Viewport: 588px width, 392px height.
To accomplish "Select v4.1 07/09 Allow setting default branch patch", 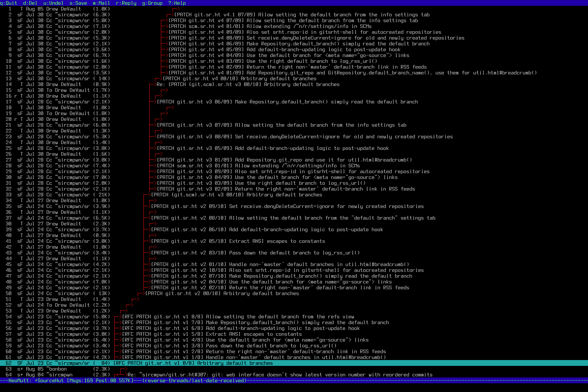I will [302, 15].
